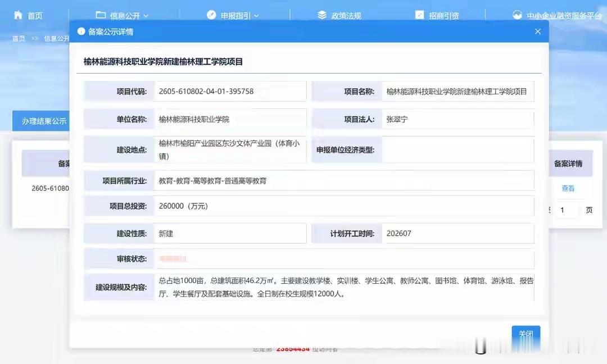Expand the 信息公开 dropdown arrow
This screenshot has height=364, width=607.
(146, 16)
